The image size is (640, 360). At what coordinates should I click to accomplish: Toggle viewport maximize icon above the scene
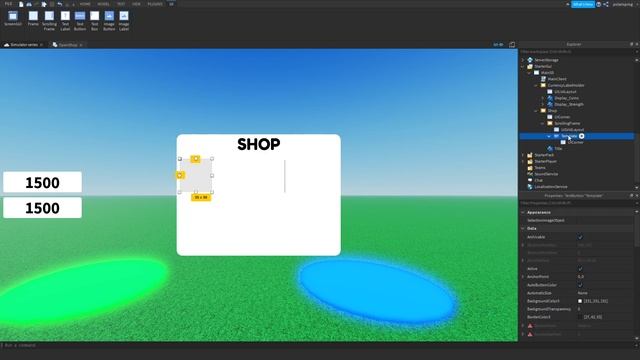512,44
